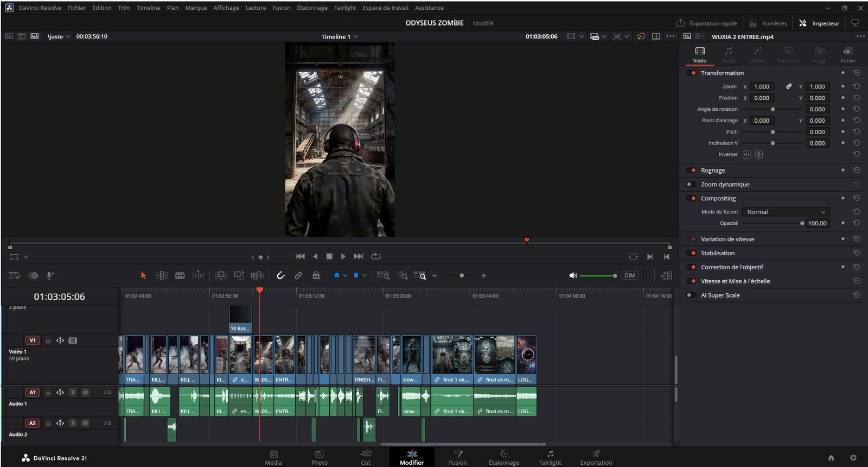Open the viewer zoom Ajuster dropdown
Viewport: 868px width, 467px height.
(59, 36)
